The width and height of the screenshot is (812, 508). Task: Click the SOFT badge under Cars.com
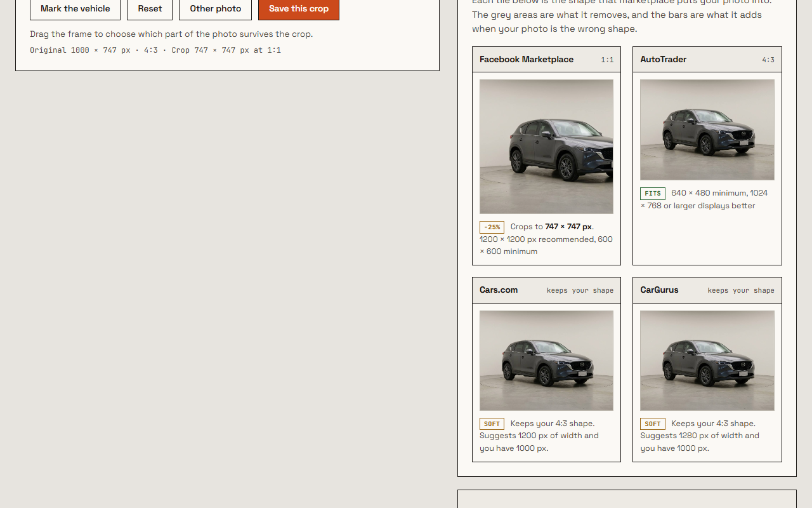pos(492,424)
